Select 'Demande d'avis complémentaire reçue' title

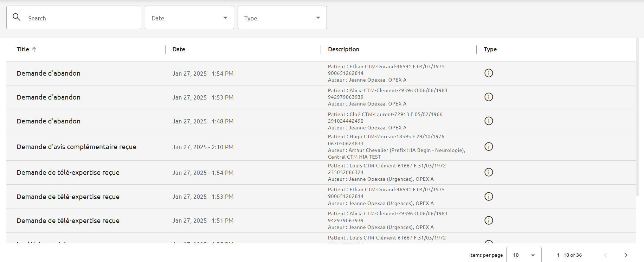coord(77,147)
